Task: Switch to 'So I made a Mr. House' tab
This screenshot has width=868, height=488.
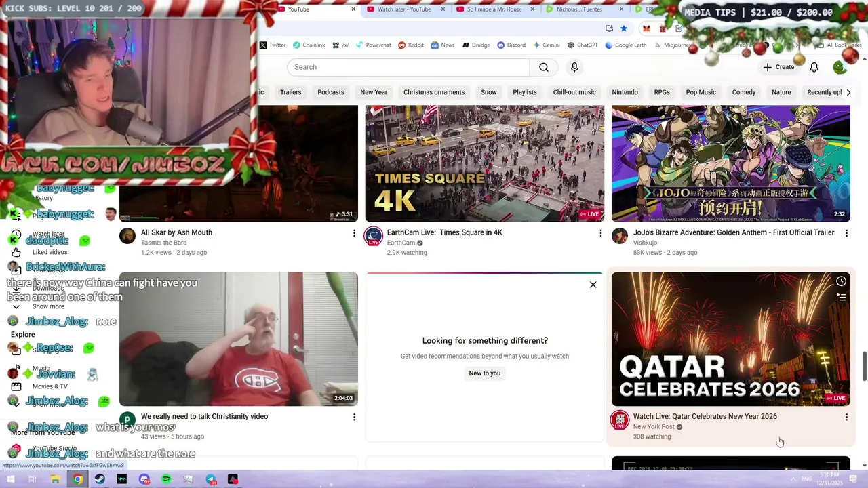Action: [x=494, y=9]
